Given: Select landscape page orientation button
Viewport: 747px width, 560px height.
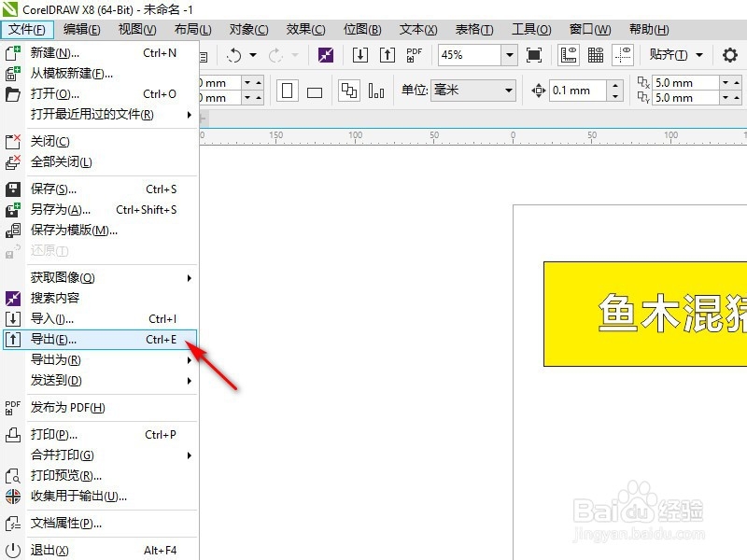Looking at the screenshot, I should [x=315, y=91].
